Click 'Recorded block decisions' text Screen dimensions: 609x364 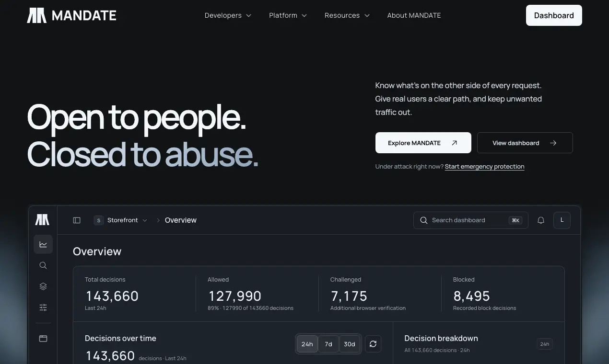(484, 308)
